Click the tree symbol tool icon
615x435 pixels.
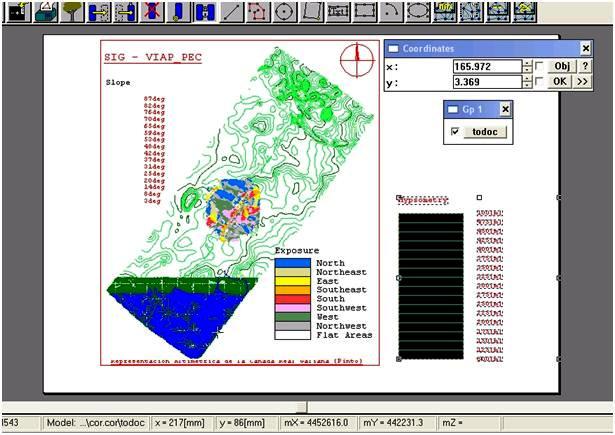[x=72, y=12]
